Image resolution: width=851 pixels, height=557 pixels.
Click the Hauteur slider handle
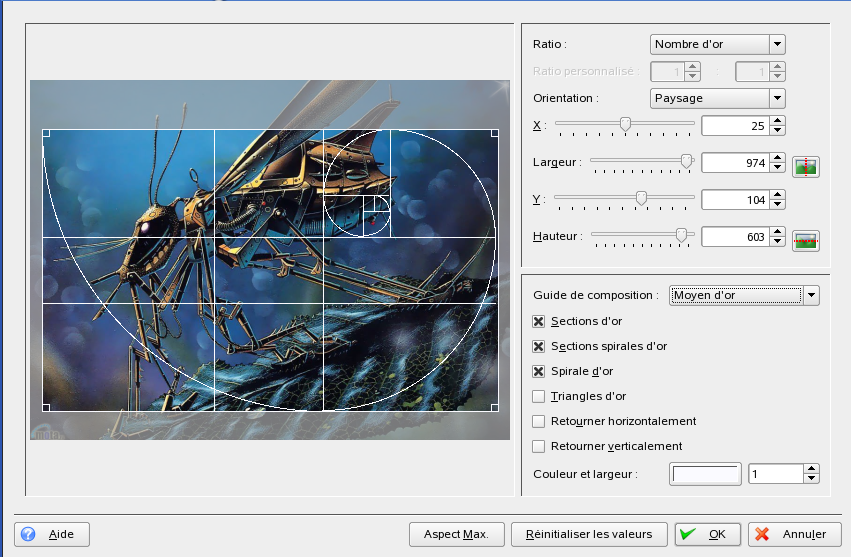(x=681, y=235)
